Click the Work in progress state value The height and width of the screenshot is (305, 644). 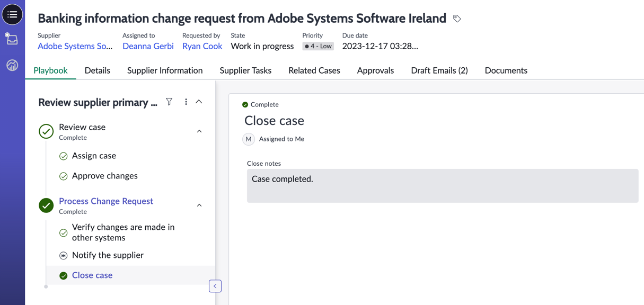click(262, 46)
